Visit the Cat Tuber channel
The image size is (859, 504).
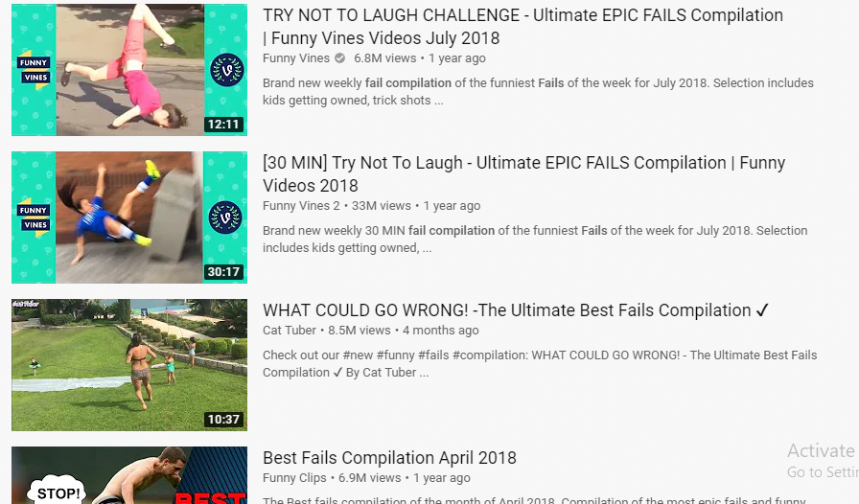coord(290,330)
